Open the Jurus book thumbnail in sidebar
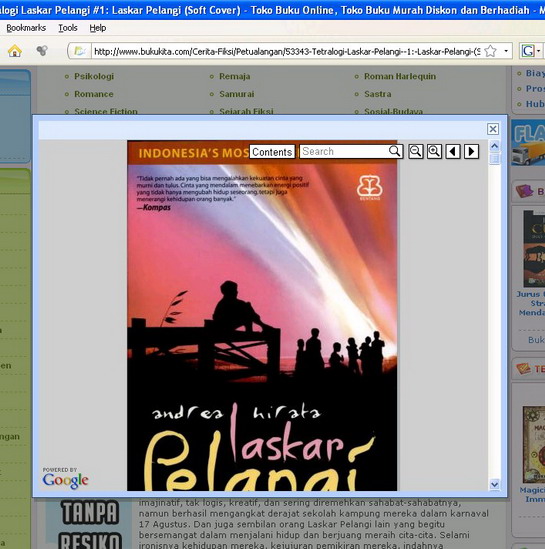 tap(534, 249)
